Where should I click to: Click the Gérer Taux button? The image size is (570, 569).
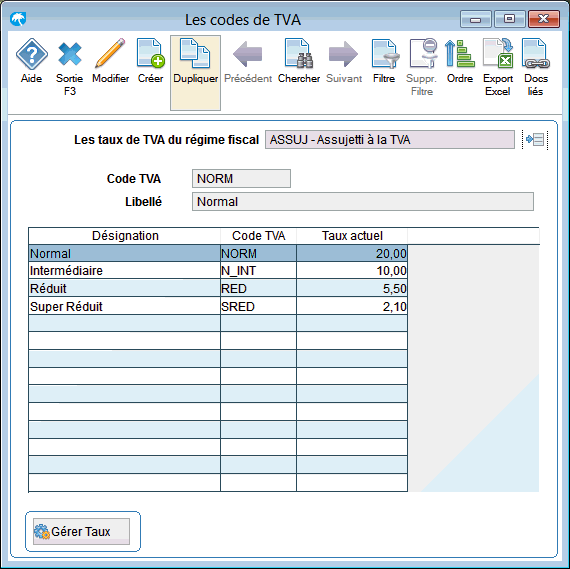click(81, 531)
